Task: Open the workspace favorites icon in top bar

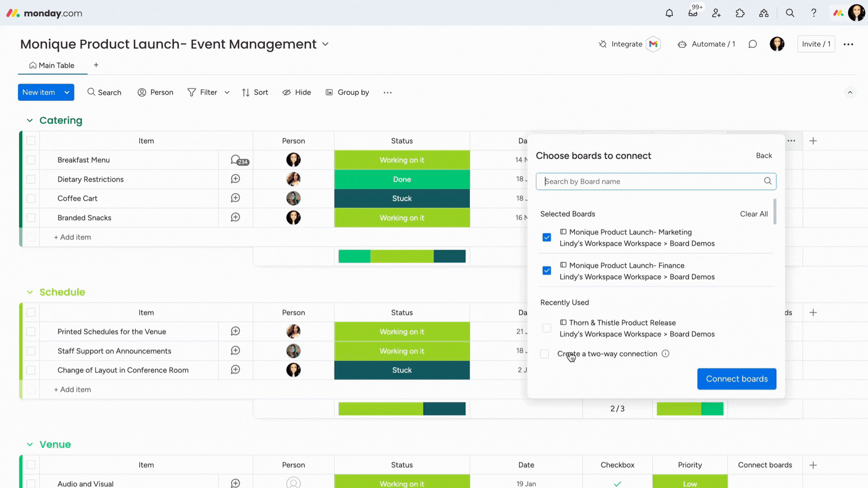Action: coord(764,13)
